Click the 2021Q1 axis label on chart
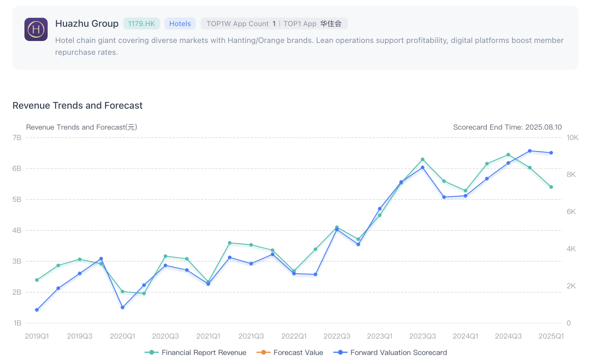This screenshot has height=364, width=589. coord(208,336)
